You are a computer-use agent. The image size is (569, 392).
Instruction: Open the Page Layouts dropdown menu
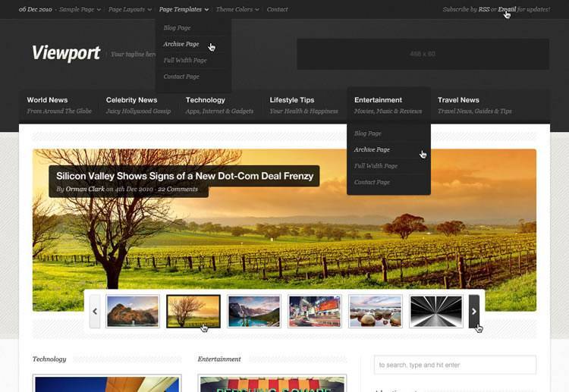[x=130, y=9]
